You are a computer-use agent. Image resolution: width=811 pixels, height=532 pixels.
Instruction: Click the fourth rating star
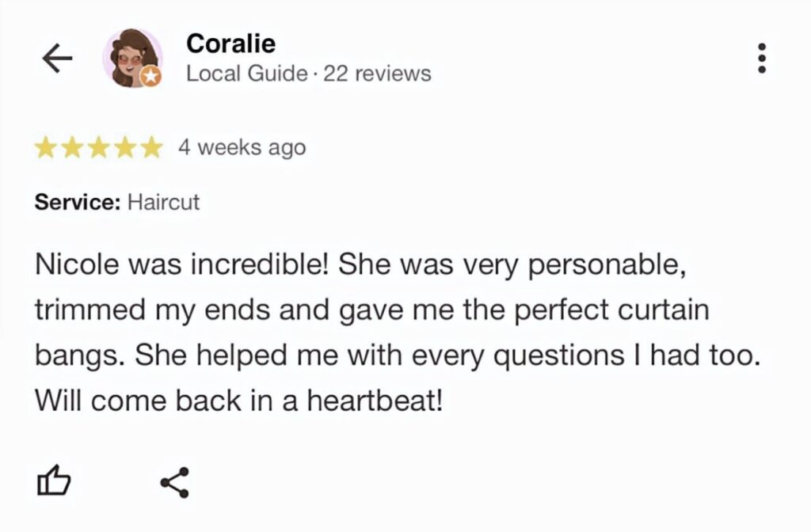pyautogui.click(x=125, y=148)
